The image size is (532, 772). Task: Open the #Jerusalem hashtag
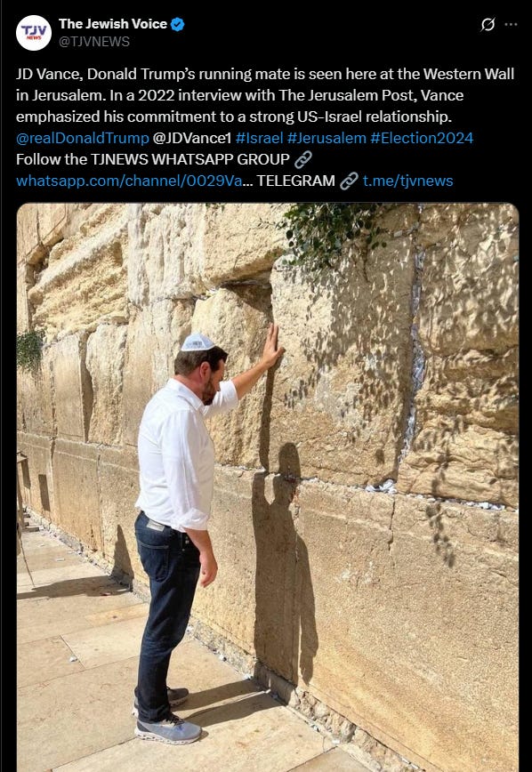326,139
